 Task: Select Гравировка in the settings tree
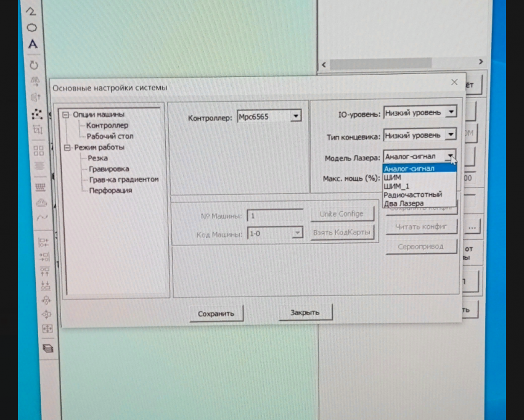pos(108,168)
